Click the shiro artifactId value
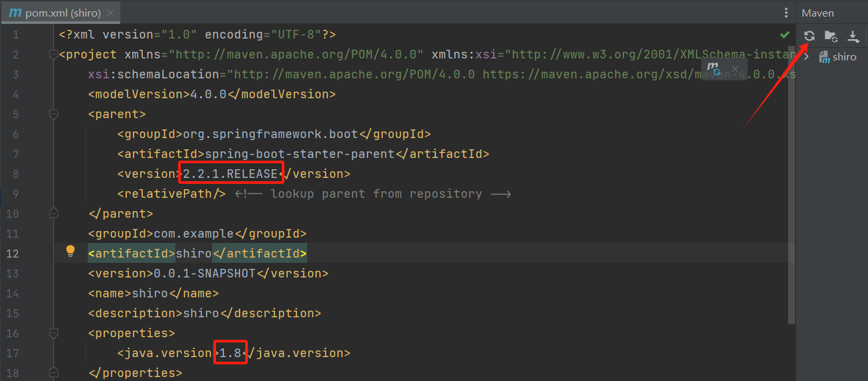 tap(193, 254)
